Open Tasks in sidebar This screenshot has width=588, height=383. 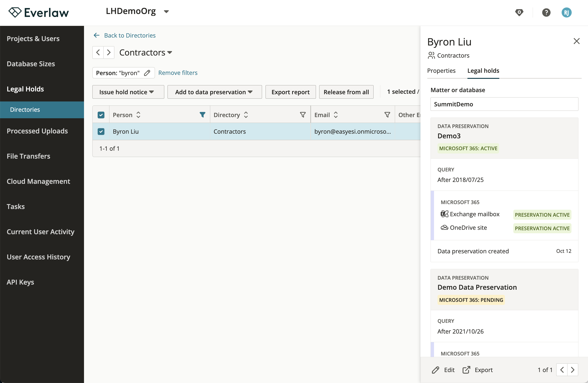coord(16,206)
